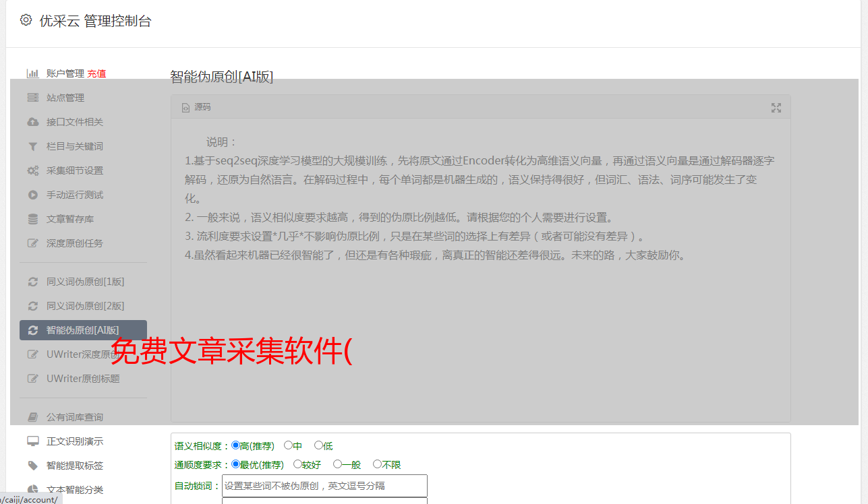Click the gear icon beside 优采云 管理控制台
Viewport: 868px width, 504px height.
[x=26, y=20]
